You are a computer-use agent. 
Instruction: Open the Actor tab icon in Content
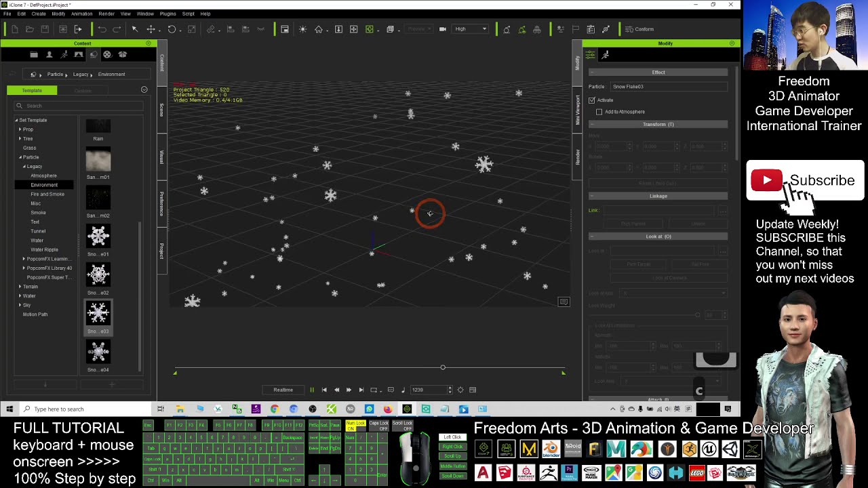pyautogui.click(x=49, y=55)
